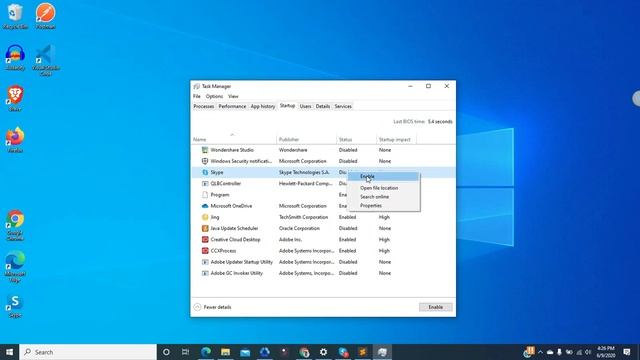Switch to the Services tab
Image resolution: width=640 pixels, height=360 pixels.
[x=343, y=106]
